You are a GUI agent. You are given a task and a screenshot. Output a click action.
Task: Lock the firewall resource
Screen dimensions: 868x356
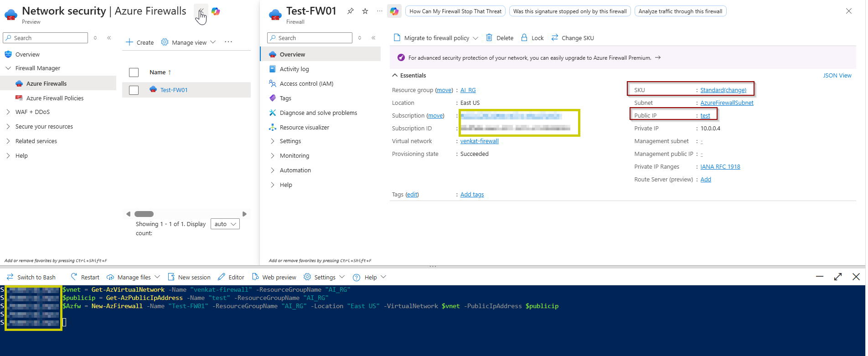click(x=532, y=38)
